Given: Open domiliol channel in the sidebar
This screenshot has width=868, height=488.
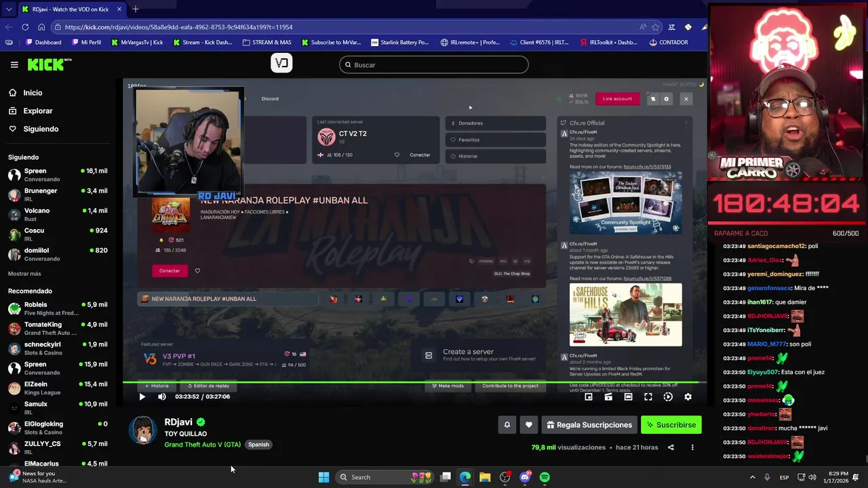Looking at the screenshot, I should click(x=58, y=254).
